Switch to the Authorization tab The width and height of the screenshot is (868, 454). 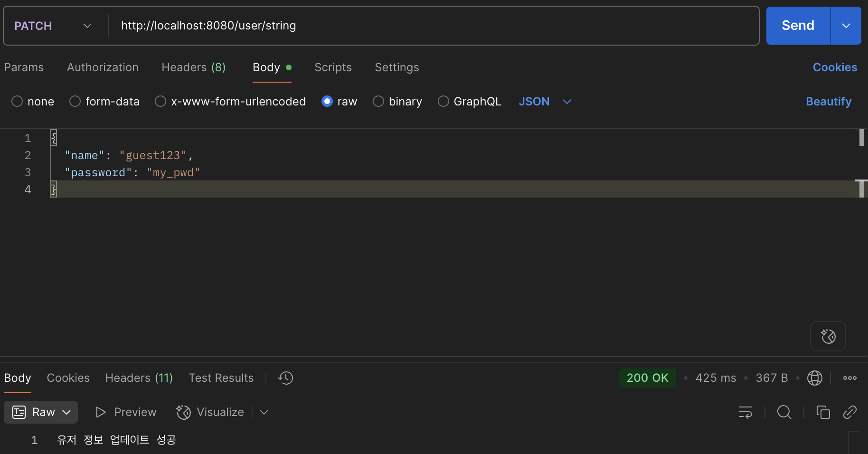click(103, 67)
